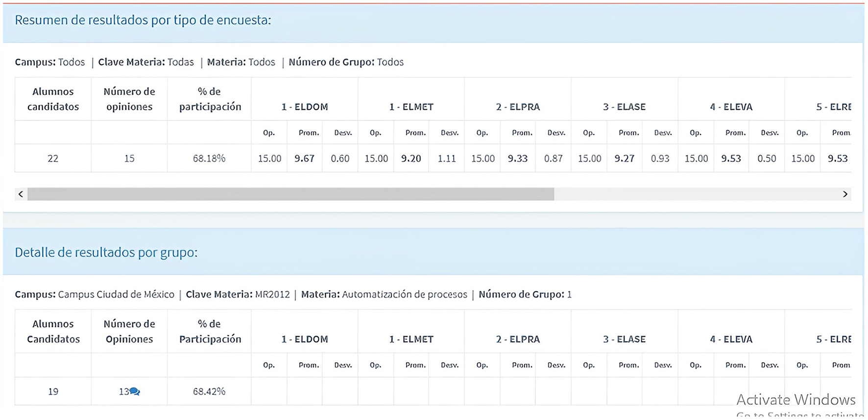
Task: Click the right arrow of horizontal scrollbar
Action: pos(845,194)
